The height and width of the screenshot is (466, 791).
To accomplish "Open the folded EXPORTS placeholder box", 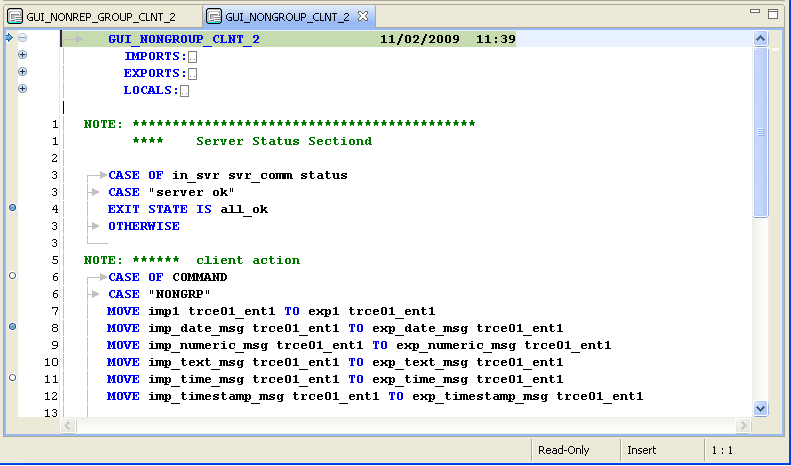I will (x=193, y=74).
